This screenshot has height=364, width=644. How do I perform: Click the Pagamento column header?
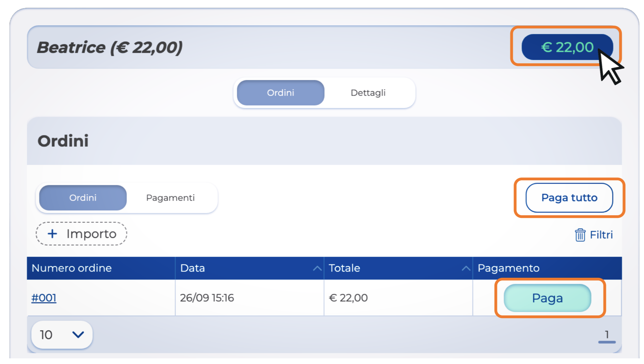[x=508, y=268]
